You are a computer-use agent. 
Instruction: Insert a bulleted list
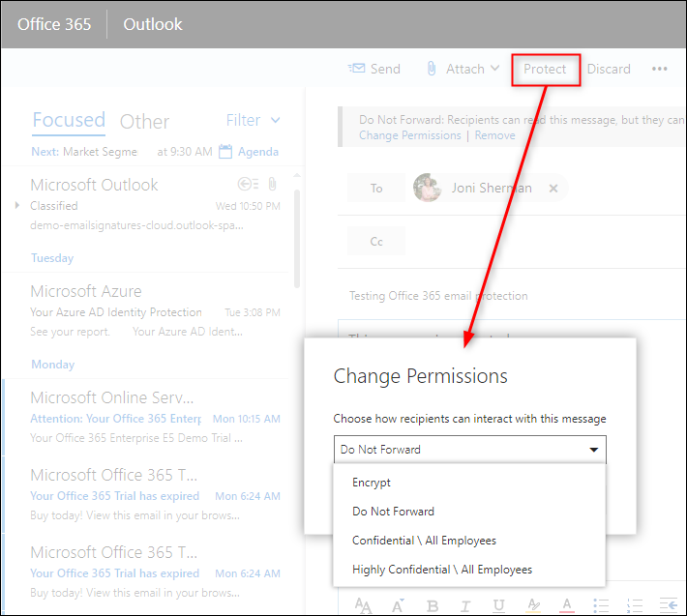(599, 605)
